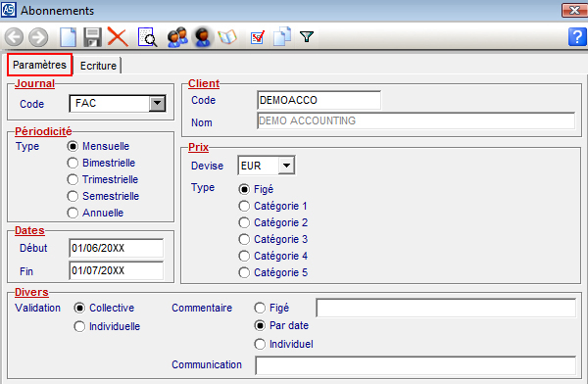Open the single-person customer icon
The height and width of the screenshot is (384, 588).
coord(203,37)
